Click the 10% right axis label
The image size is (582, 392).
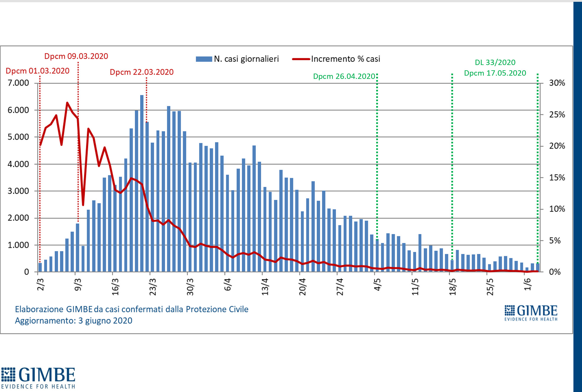click(x=557, y=209)
